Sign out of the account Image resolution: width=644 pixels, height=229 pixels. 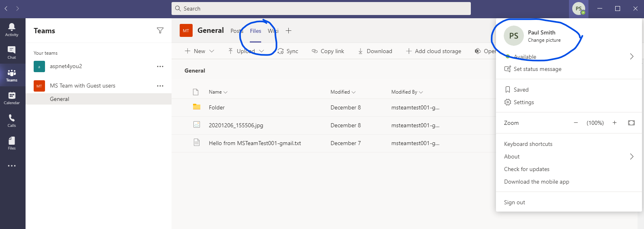pos(514,202)
